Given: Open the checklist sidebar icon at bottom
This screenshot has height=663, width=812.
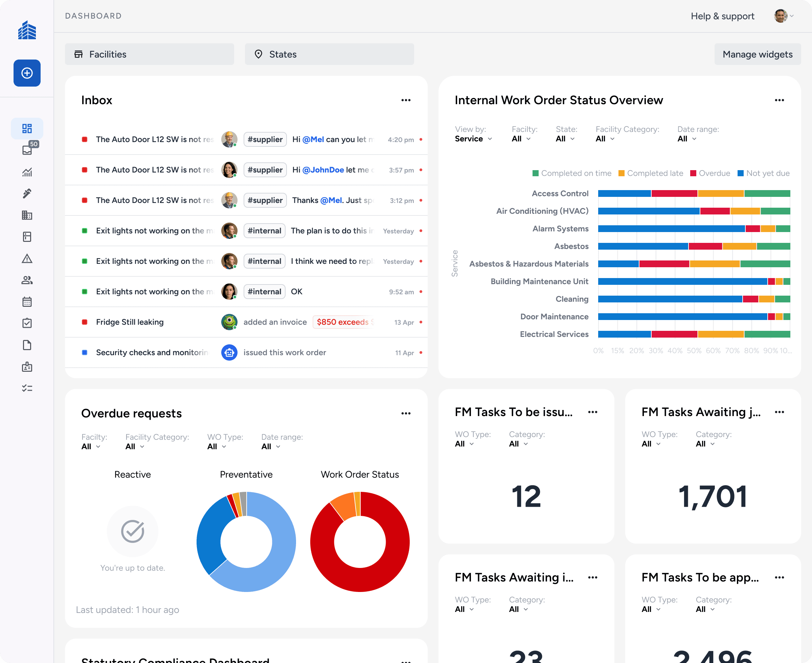Looking at the screenshot, I should click(x=27, y=388).
